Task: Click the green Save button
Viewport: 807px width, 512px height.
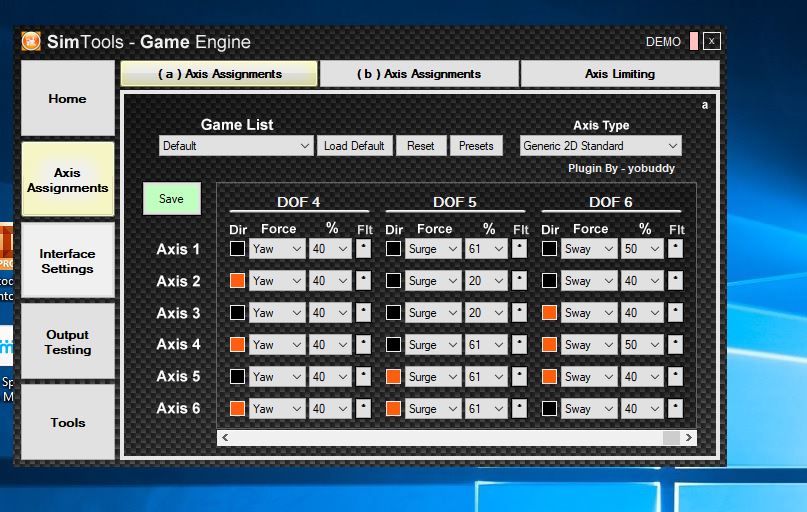Action: tap(171, 199)
